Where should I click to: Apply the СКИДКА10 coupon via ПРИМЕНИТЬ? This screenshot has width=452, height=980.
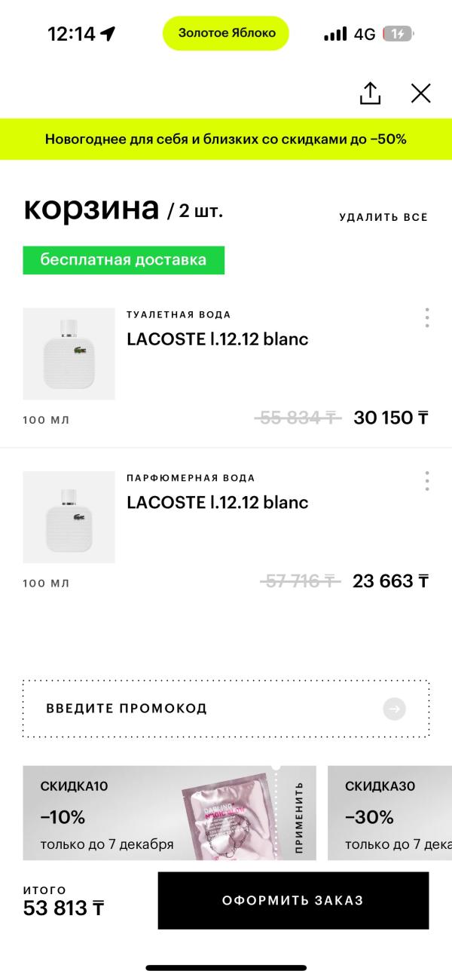click(x=298, y=817)
